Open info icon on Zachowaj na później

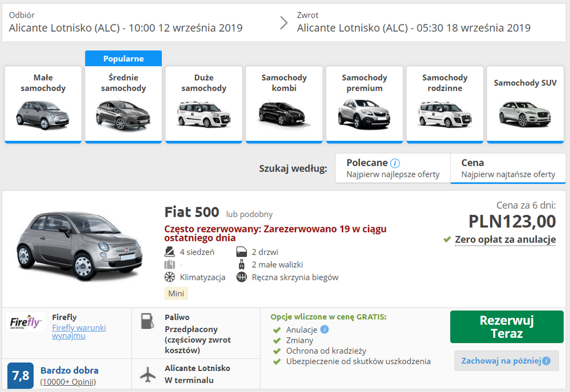[x=546, y=361]
